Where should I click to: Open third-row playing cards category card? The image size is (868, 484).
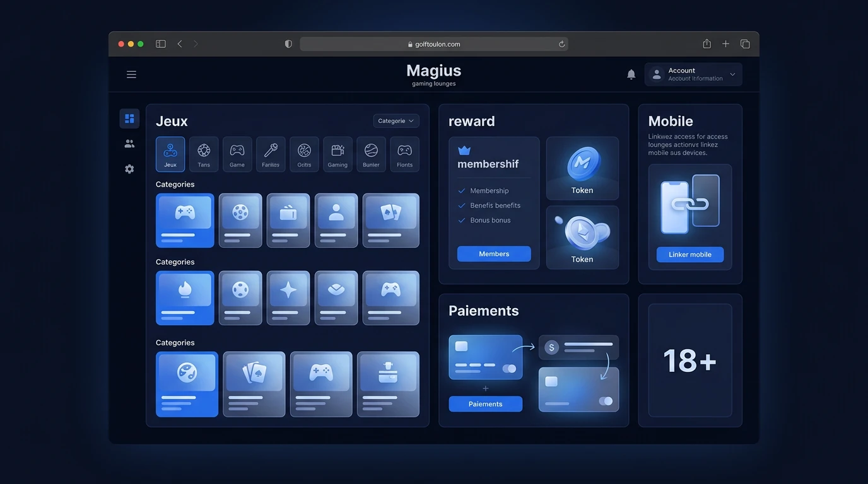point(254,384)
